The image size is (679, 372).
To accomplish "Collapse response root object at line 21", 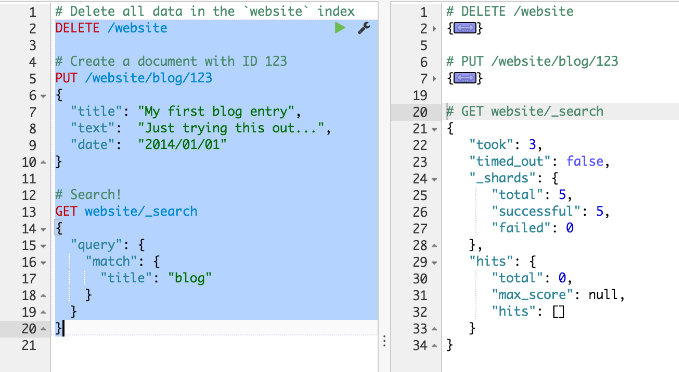I will click(x=434, y=129).
